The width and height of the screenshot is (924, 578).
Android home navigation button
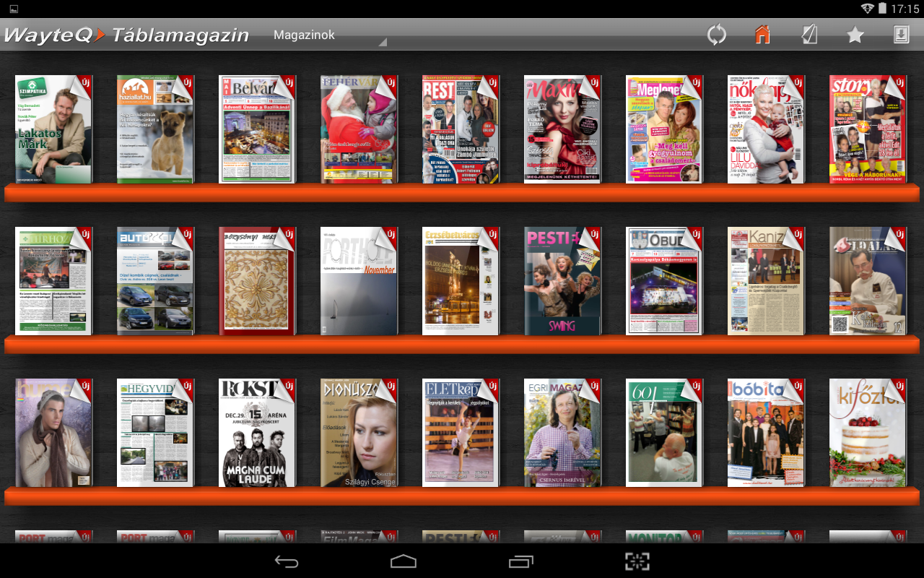pos(404,561)
